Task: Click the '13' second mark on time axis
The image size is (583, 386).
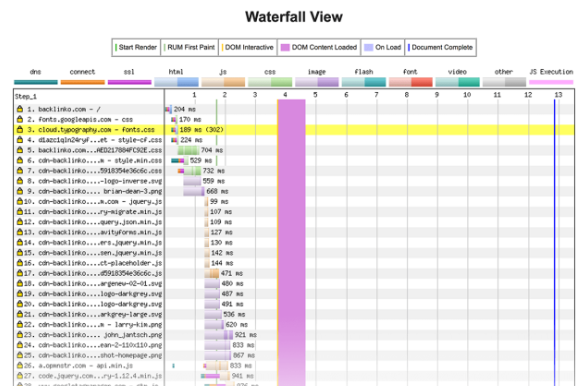Action: pyautogui.click(x=558, y=95)
